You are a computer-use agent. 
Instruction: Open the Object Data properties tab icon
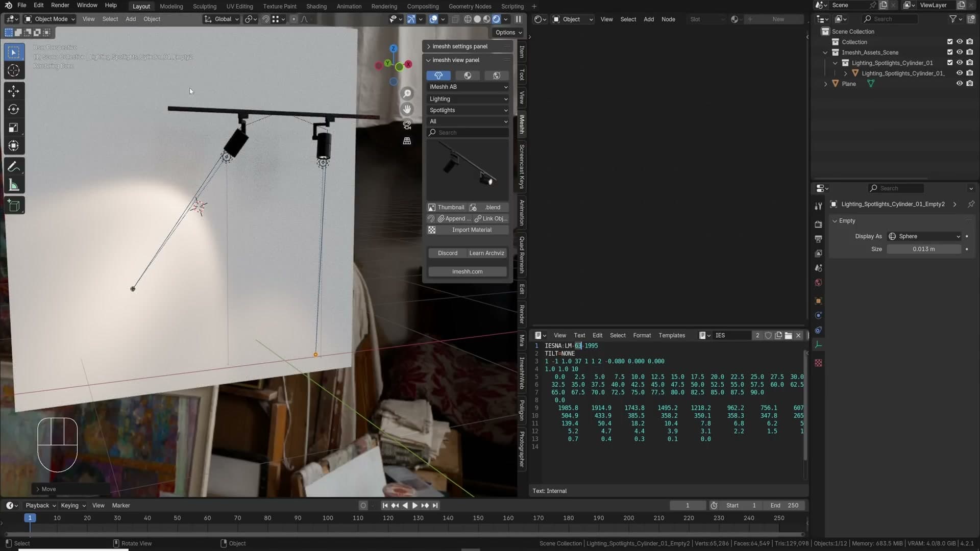pos(818,345)
